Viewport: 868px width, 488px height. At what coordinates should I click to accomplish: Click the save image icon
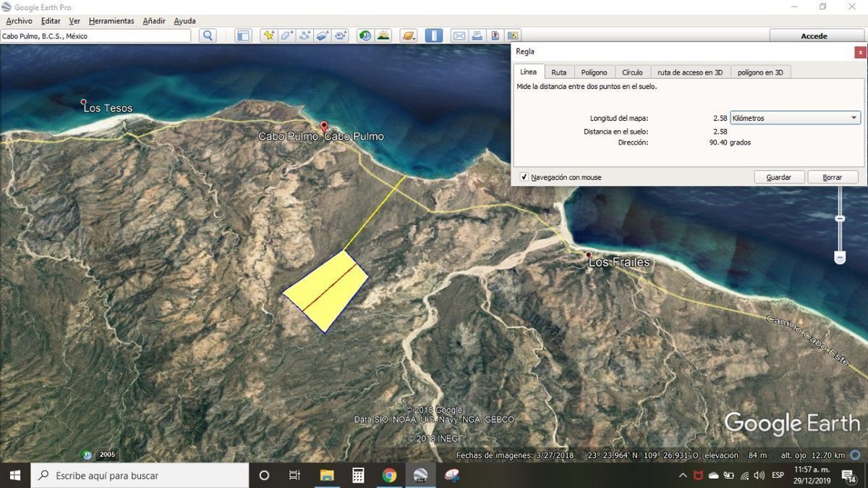point(495,35)
